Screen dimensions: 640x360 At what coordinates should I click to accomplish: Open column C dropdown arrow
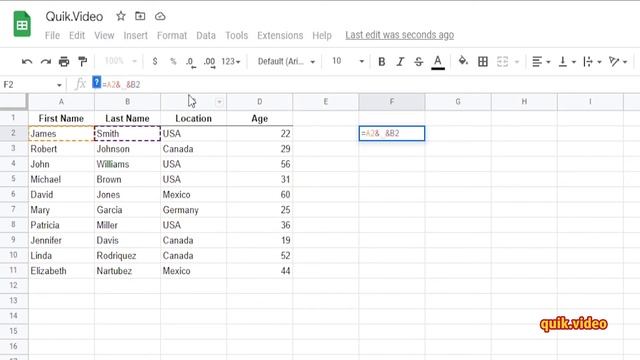point(219,102)
